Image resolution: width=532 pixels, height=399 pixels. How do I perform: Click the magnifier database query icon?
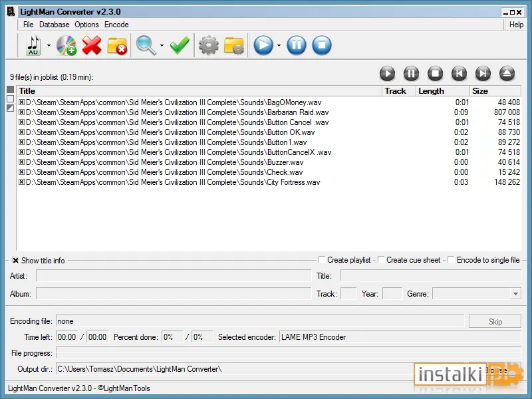pyautogui.click(x=146, y=45)
